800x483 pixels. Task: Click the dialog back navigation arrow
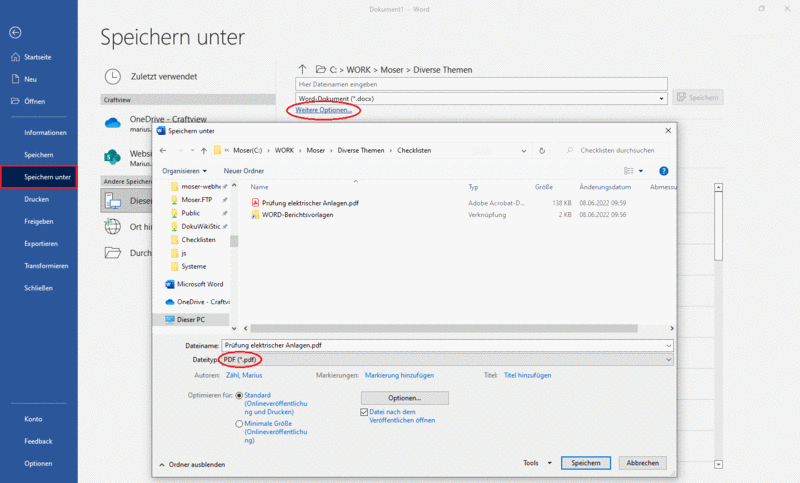click(163, 150)
